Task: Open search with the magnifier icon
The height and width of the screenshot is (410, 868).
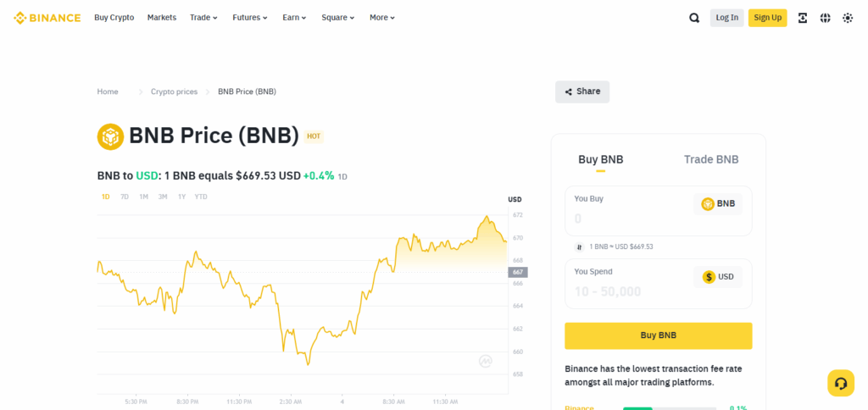Action: coord(694,17)
